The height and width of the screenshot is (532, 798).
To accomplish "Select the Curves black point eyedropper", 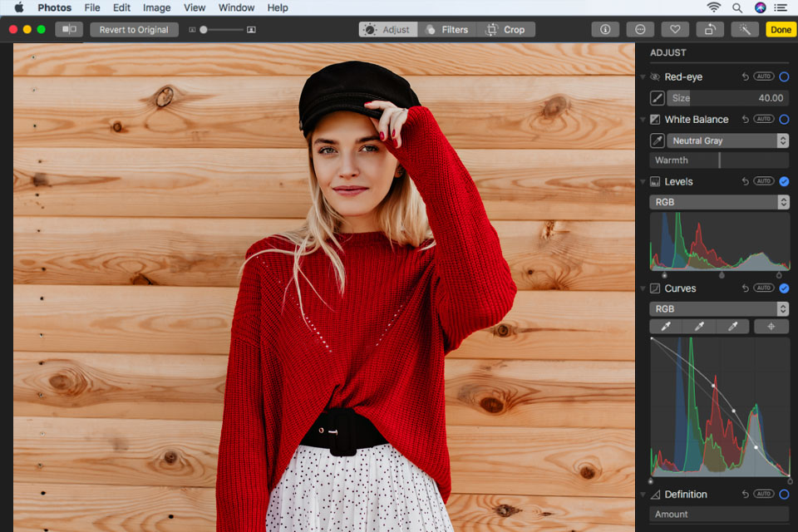I will [666, 327].
